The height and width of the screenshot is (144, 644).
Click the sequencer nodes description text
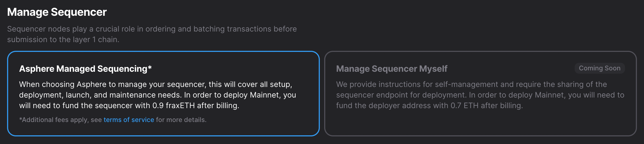click(x=152, y=34)
